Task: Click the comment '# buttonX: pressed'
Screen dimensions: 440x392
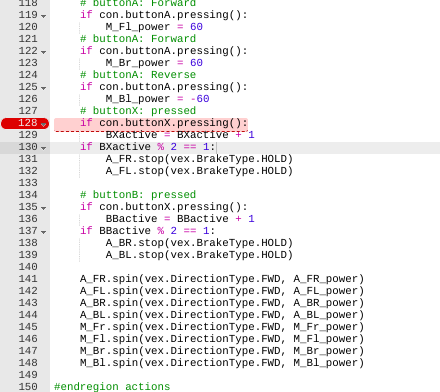Action: coord(138,111)
